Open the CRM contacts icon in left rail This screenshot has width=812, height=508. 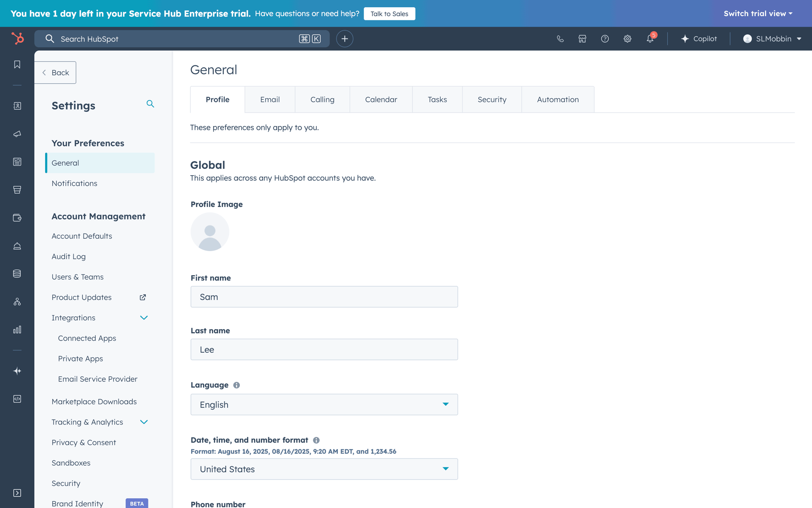tap(17, 106)
